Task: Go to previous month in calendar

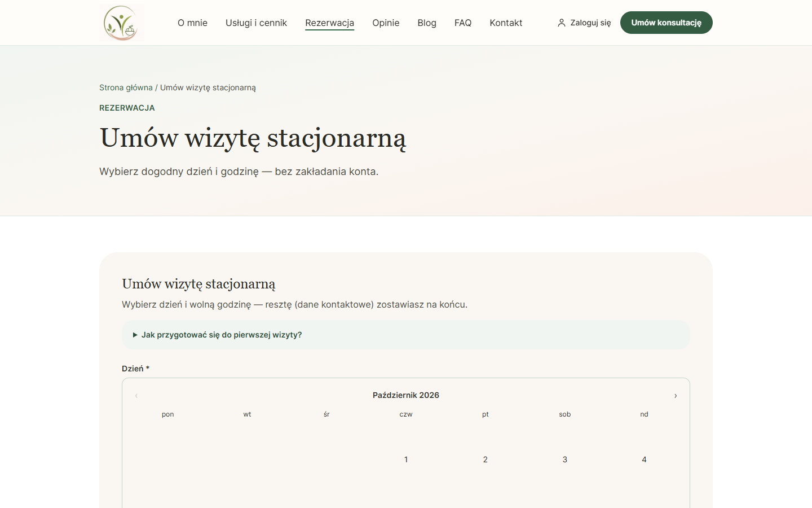Action: coord(136,396)
